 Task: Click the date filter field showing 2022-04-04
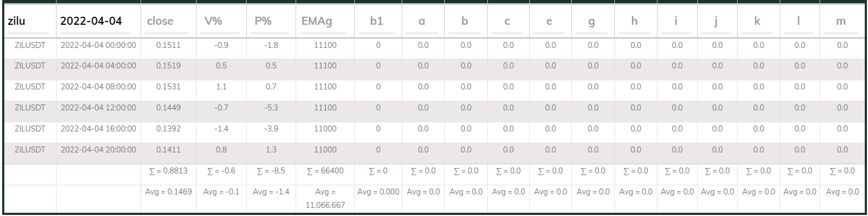[x=98, y=22]
